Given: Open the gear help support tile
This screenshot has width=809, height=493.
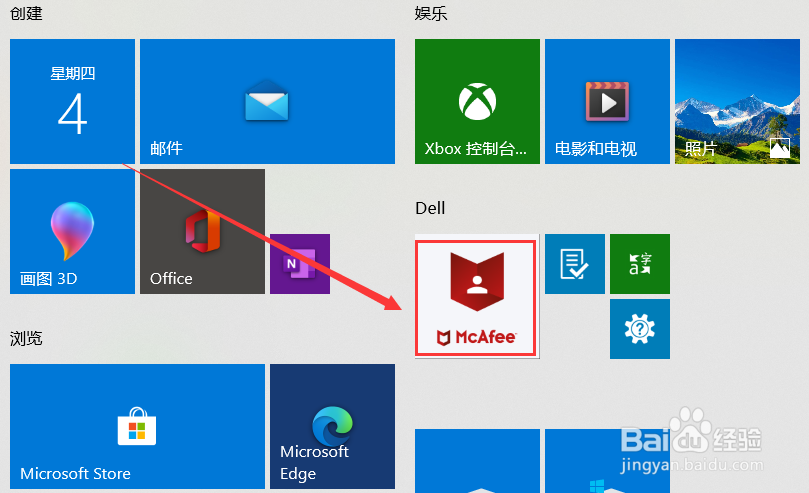Looking at the screenshot, I should pos(640,329).
